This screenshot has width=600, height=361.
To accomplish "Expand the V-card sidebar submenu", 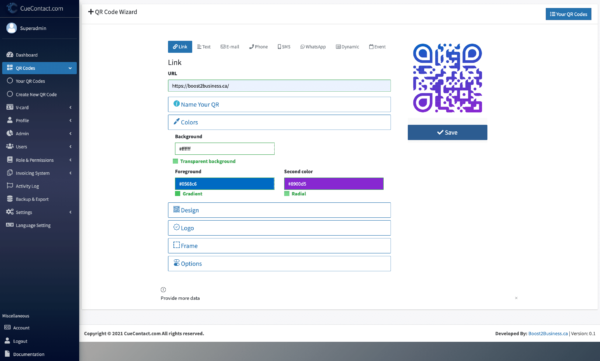I will 39,107.
